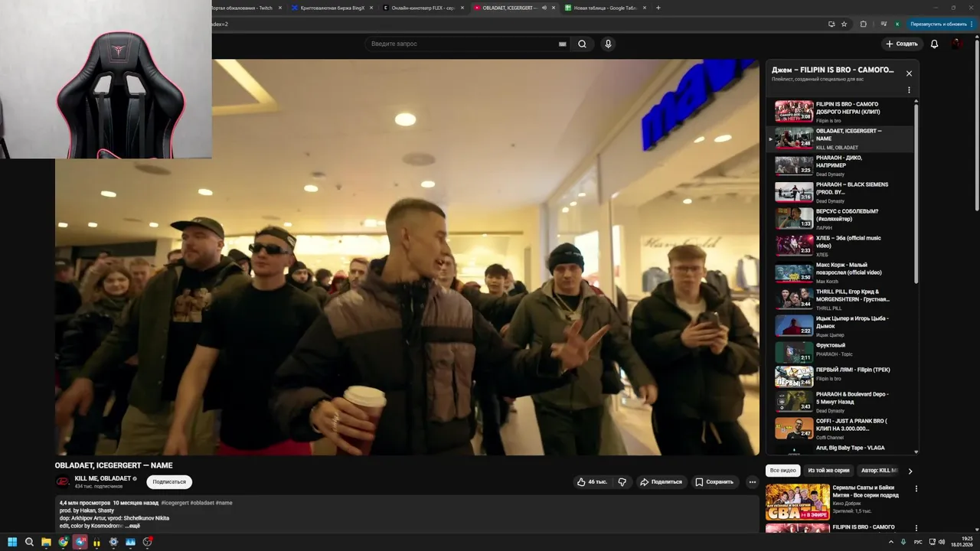The image size is (980, 551).
Task: Click the #obladaet hashtag link
Action: point(202,503)
